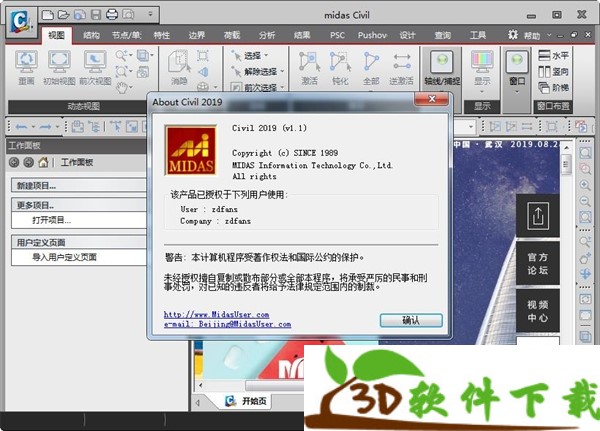
Task: Open the http://www.MidasUser.com link
Action: tap(217, 314)
